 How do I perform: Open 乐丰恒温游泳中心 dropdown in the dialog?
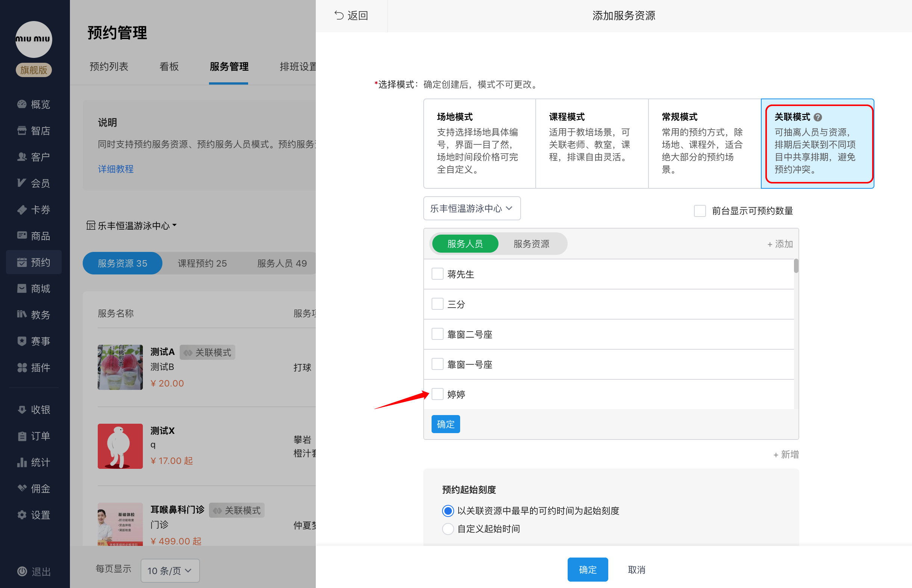tap(472, 208)
